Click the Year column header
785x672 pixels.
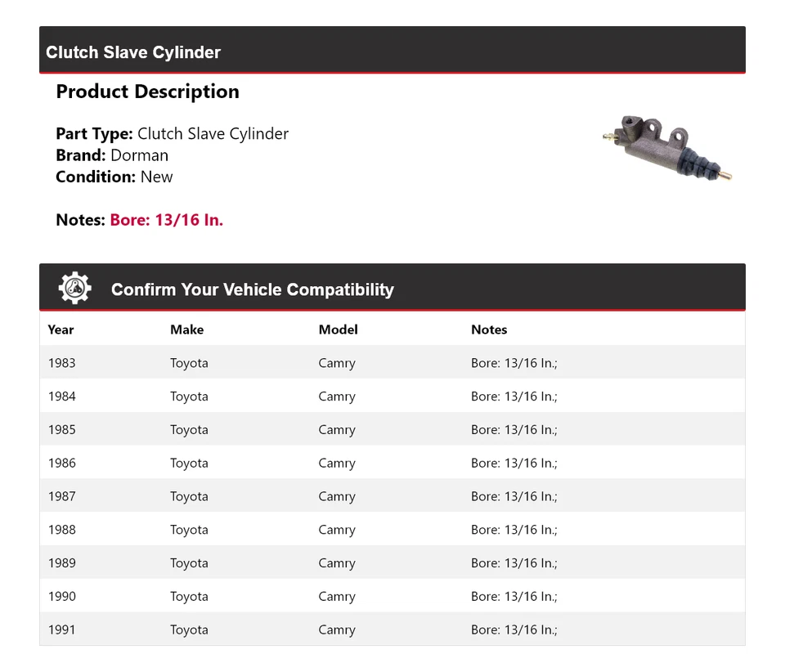61,329
